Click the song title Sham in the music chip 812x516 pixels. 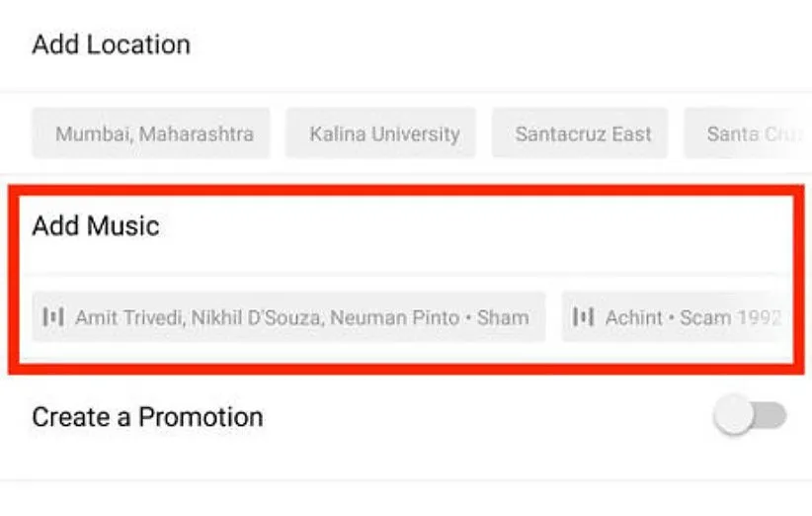[503, 317]
